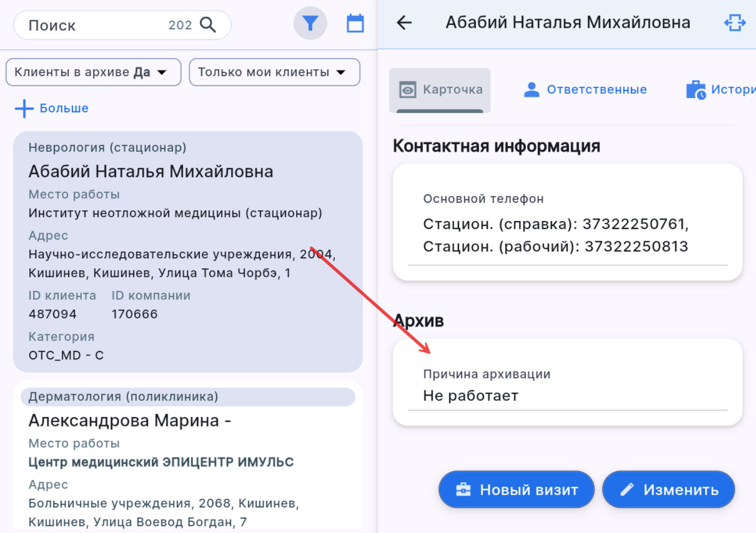This screenshot has width=756, height=533.
Task: Click the eye icon on Карточка tab
Action: [408, 90]
